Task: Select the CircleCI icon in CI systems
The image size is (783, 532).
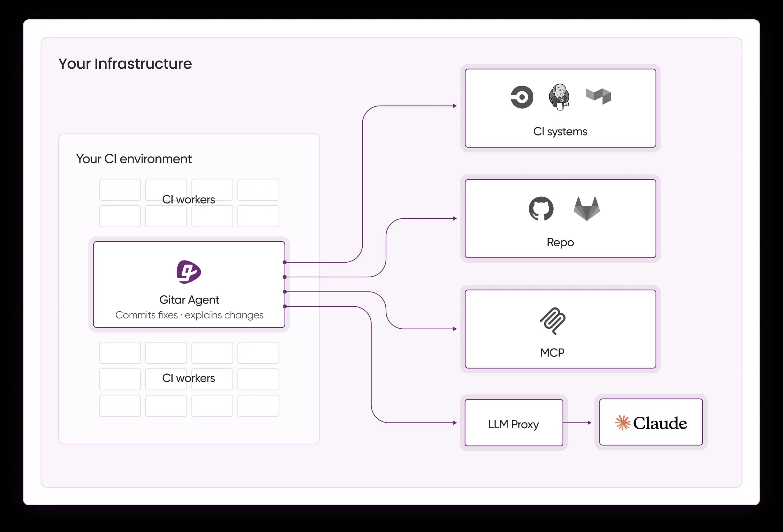Action: (x=522, y=97)
